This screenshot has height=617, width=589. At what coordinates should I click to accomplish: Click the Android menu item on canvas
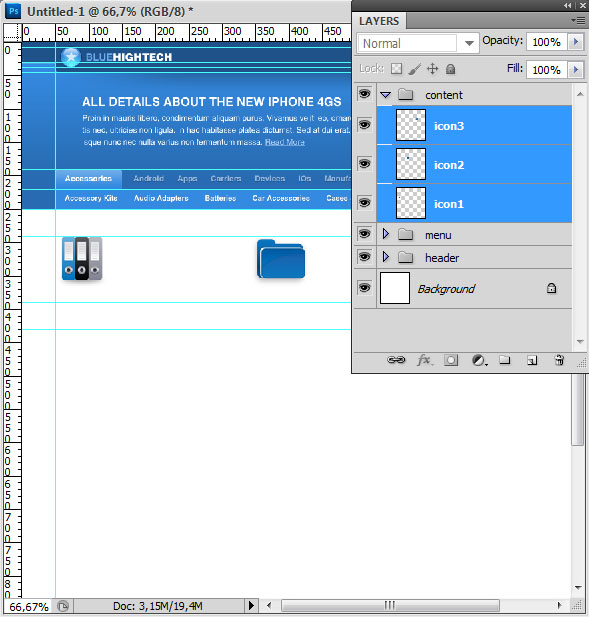[148, 178]
